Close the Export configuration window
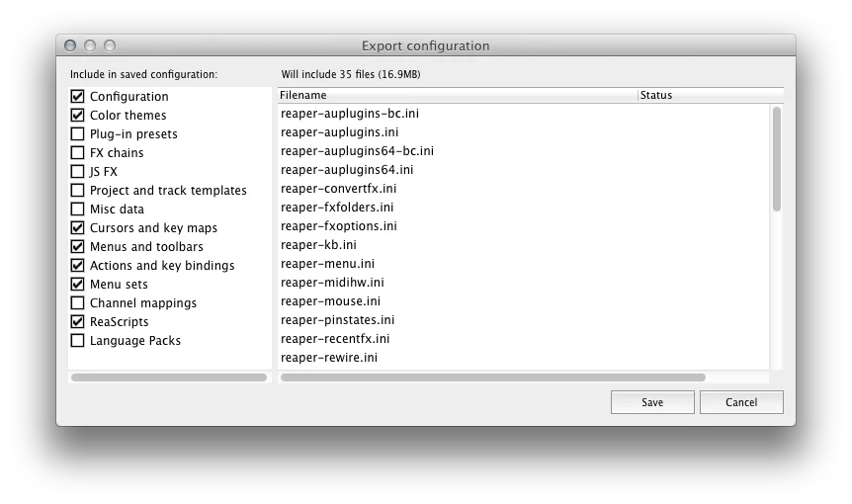Screen dimensions: 852x504 (x=70, y=45)
